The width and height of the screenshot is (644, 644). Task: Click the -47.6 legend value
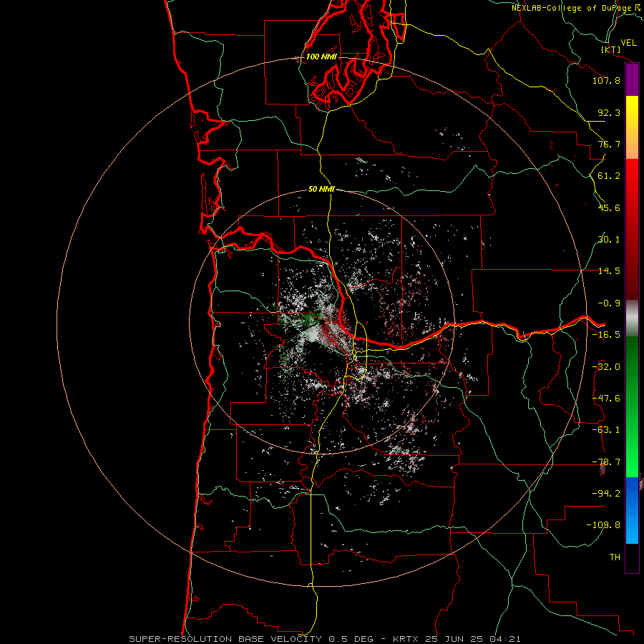606,399
